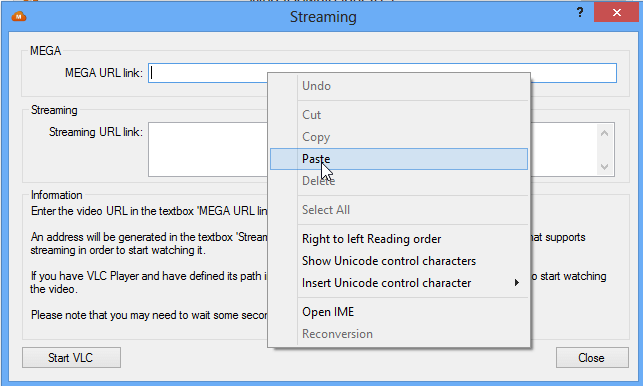Select Show Unicode control characters
This screenshot has width=643, height=386.
click(399, 261)
